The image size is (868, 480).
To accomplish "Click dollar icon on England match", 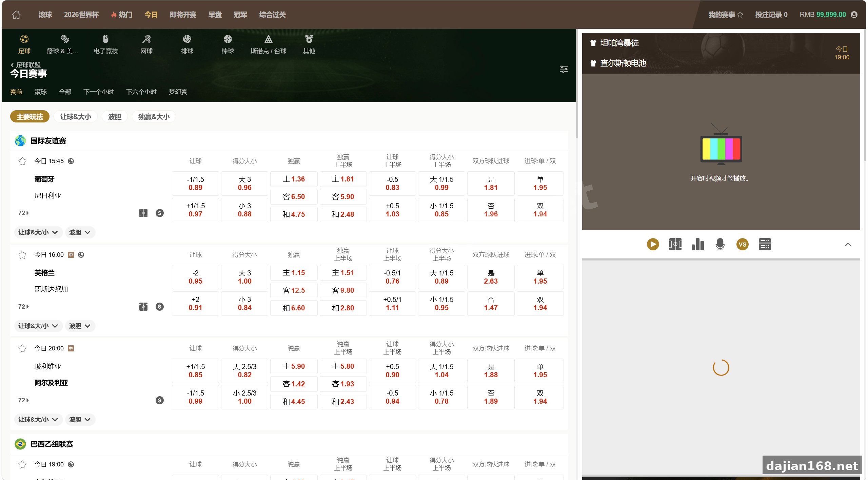I will (160, 307).
